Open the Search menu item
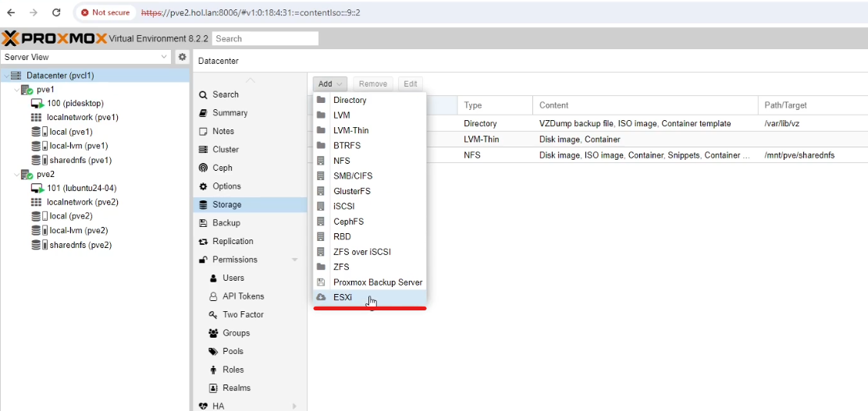Viewport: 868px width, 411px height. coord(251,94)
